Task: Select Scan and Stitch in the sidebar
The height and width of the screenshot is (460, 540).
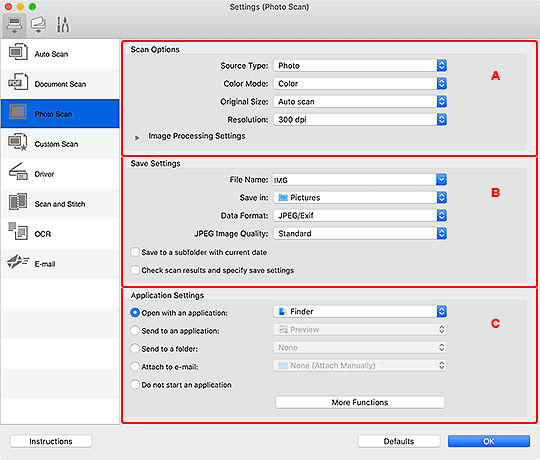Action: pos(60,204)
